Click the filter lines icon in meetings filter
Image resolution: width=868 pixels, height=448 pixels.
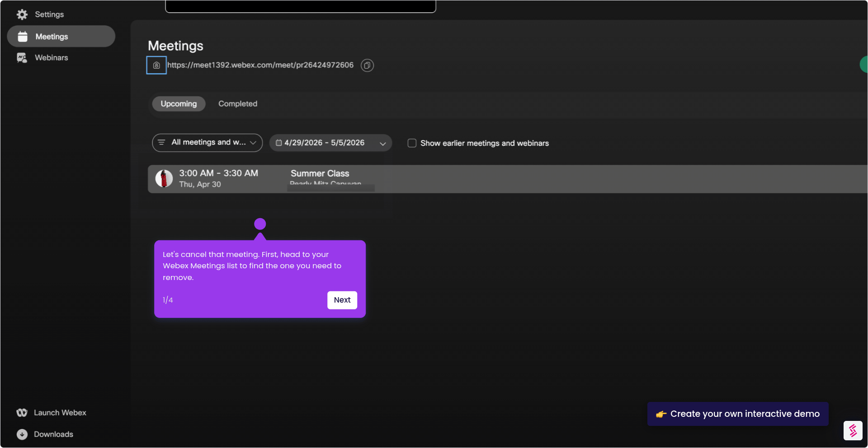click(x=161, y=142)
